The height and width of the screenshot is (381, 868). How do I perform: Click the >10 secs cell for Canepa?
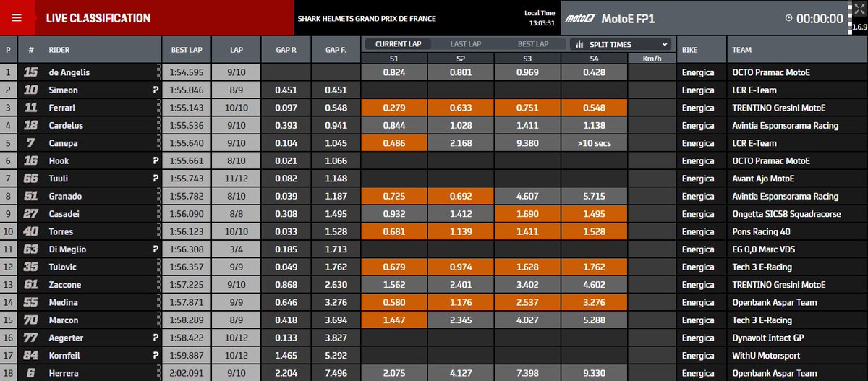point(594,143)
